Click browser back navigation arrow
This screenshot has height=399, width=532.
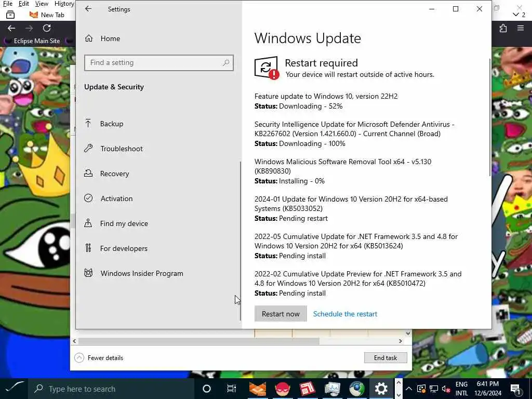(11, 28)
